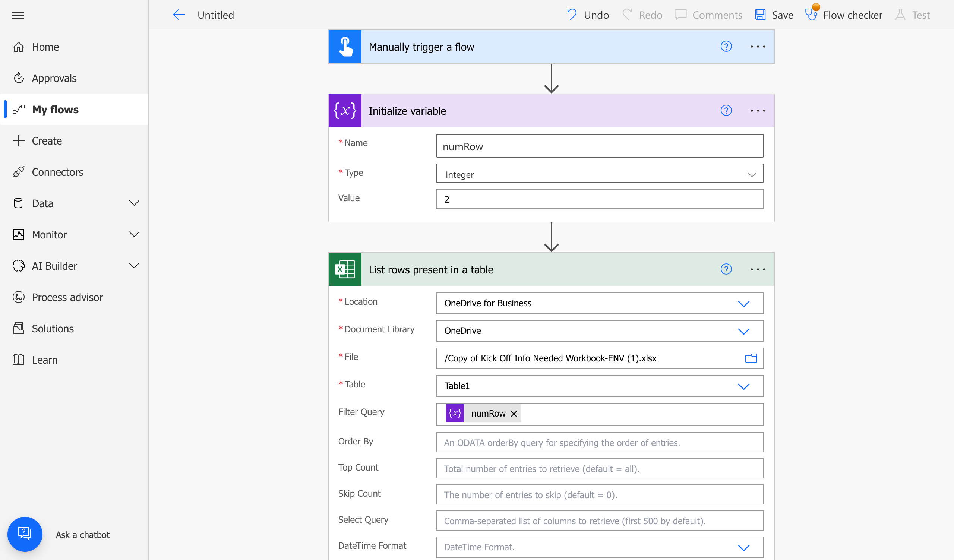Click the Top Count input field
This screenshot has width=954, height=560.
pyautogui.click(x=600, y=468)
